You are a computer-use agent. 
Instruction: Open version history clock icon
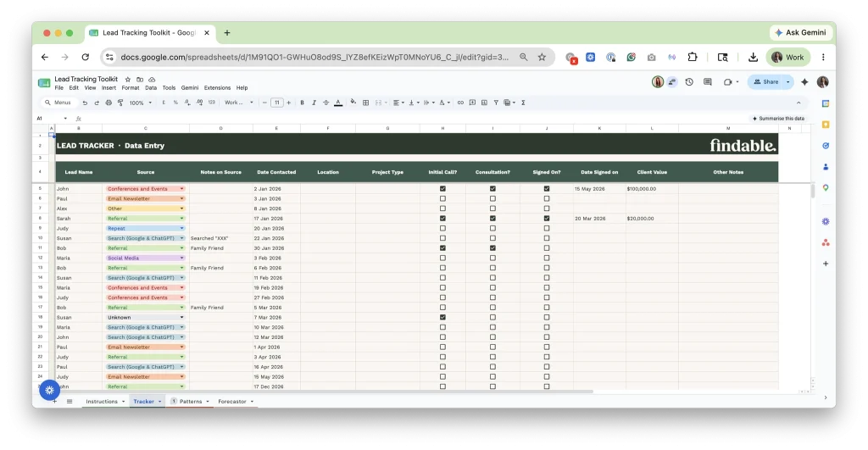pos(689,82)
